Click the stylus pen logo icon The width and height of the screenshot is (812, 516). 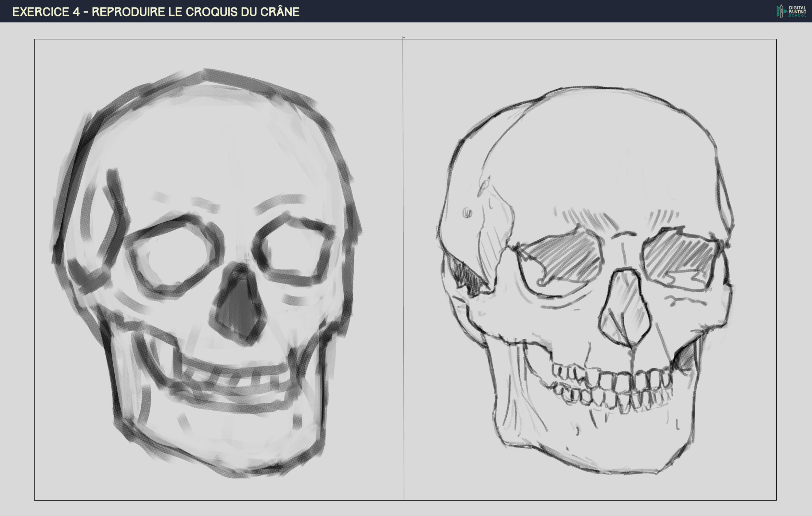coord(781,11)
